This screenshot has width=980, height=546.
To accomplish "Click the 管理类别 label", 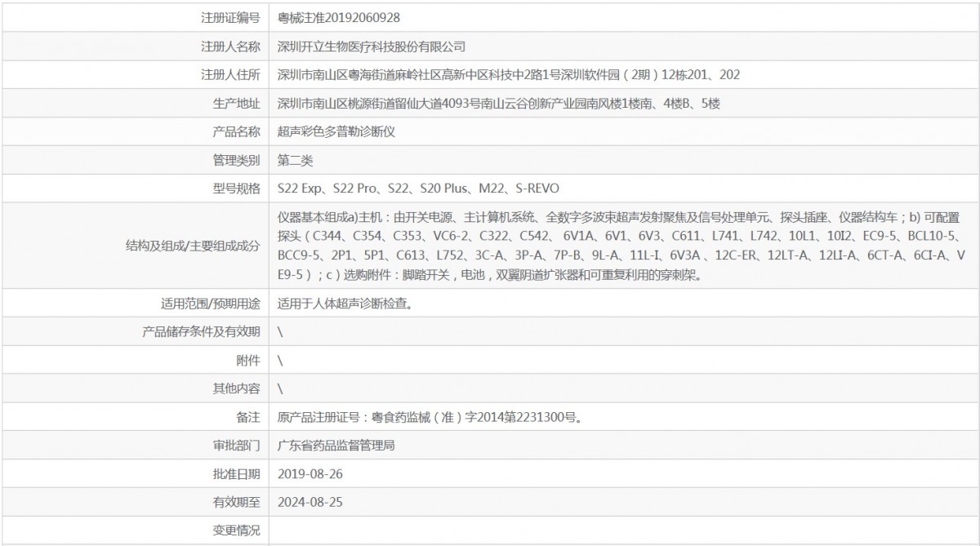I will (x=237, y=160).
